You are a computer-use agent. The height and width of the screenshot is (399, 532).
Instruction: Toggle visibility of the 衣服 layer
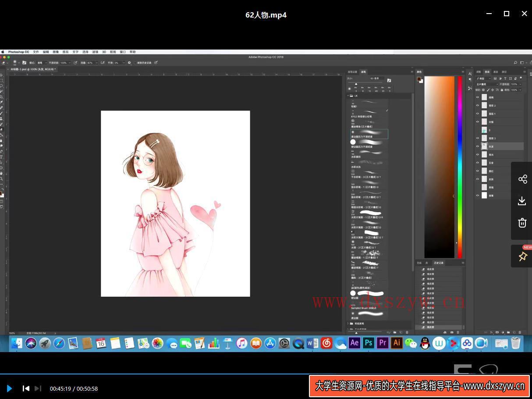[478, 122]
